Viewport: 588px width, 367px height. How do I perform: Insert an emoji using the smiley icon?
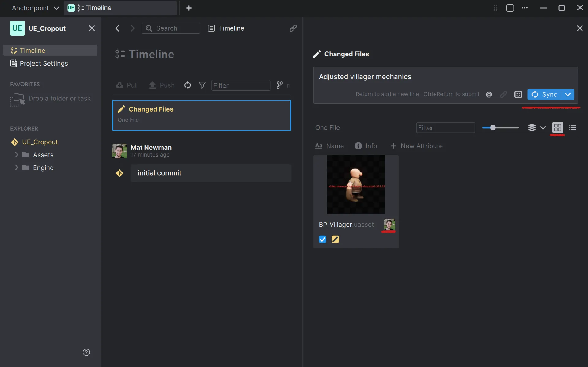click(518, 94)
